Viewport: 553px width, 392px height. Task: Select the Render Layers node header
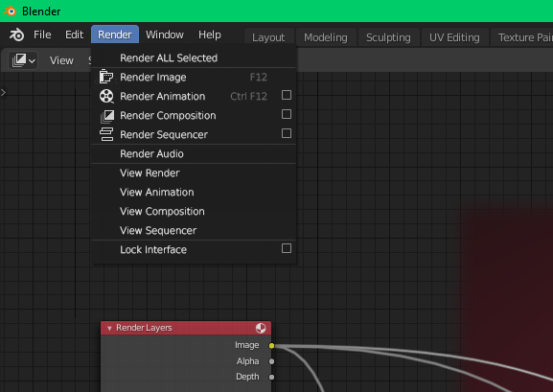(x=186, y=328)
